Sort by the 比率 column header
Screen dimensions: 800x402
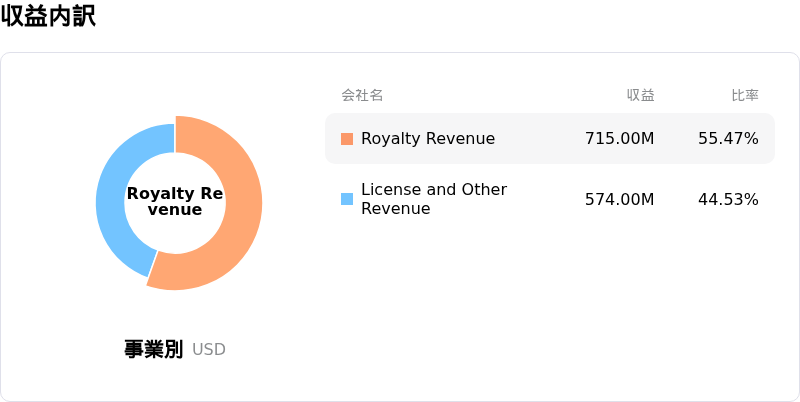coord(745,95)
